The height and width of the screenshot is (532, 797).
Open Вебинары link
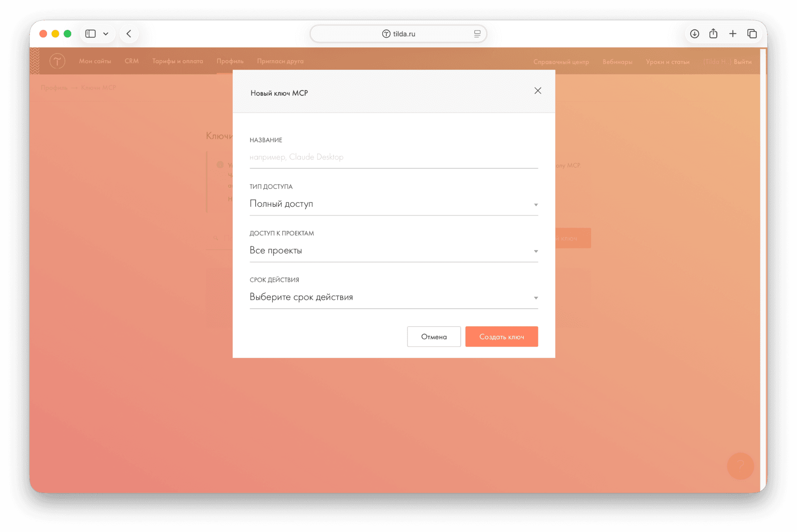pyautogui.click(x=617, y=62)
